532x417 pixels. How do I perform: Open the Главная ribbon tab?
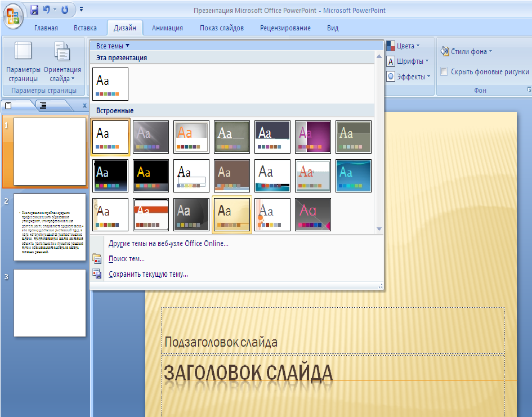[46, 28]
